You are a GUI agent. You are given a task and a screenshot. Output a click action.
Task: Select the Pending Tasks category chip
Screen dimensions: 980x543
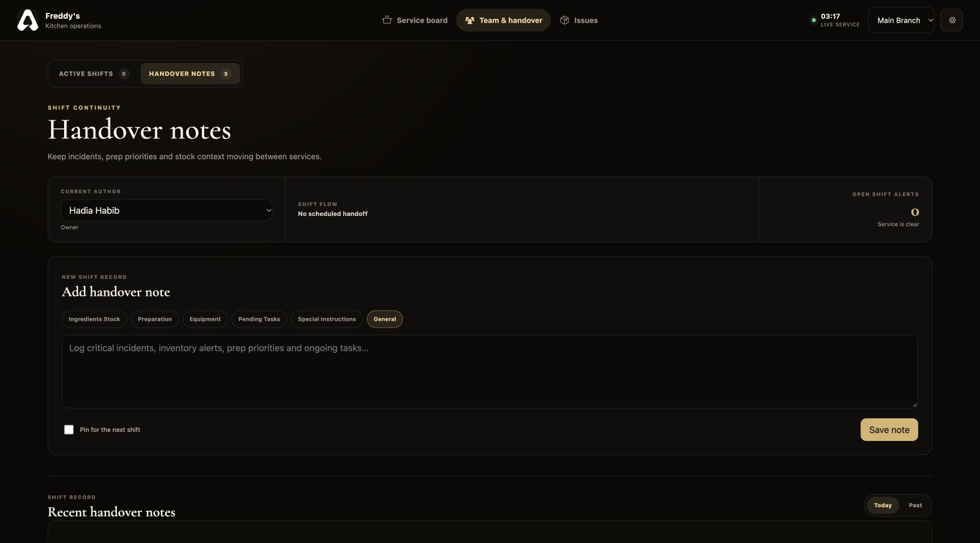click(259, 319)
